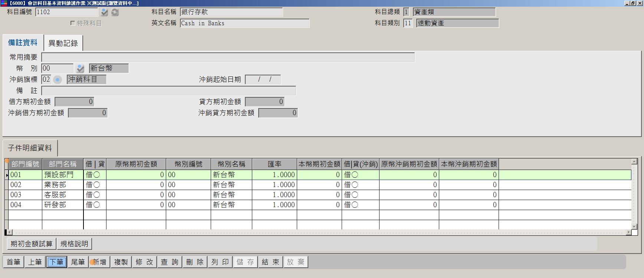The width and height of the screenshot is (644, 278).
Task: Click the restore window icon at top right
Action: [x=633, y=3]
